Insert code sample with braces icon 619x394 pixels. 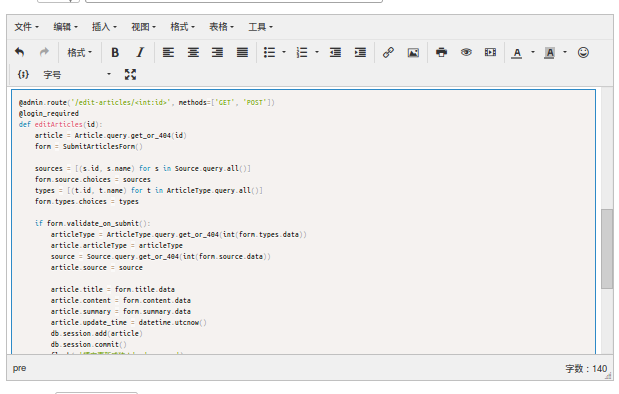pos(23,74)
